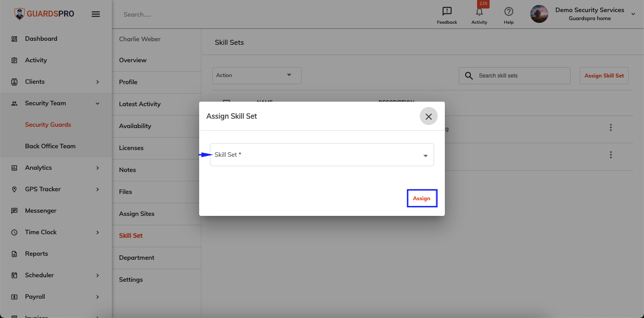This screenshot has width=644, height=318.
Task: Click the GuardsPro logo
Action: tap(44, 14)
